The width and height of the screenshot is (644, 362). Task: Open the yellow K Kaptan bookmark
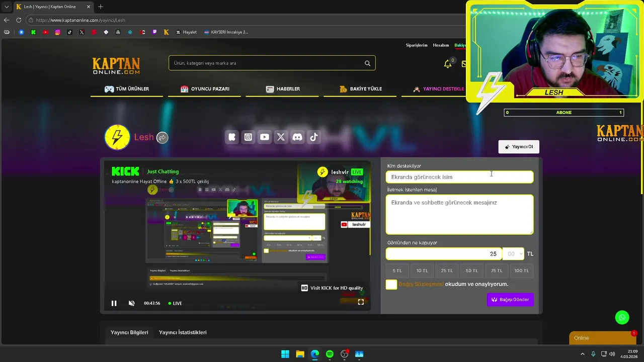[x=167, y=32]
